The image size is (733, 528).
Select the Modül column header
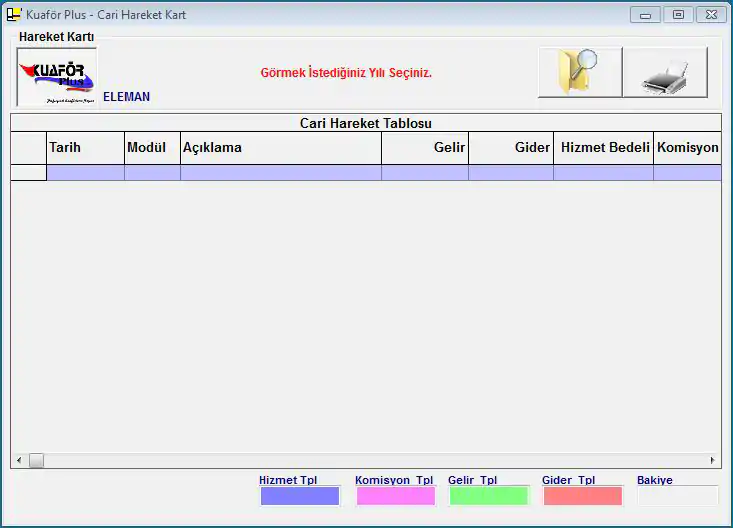[152, 148]
